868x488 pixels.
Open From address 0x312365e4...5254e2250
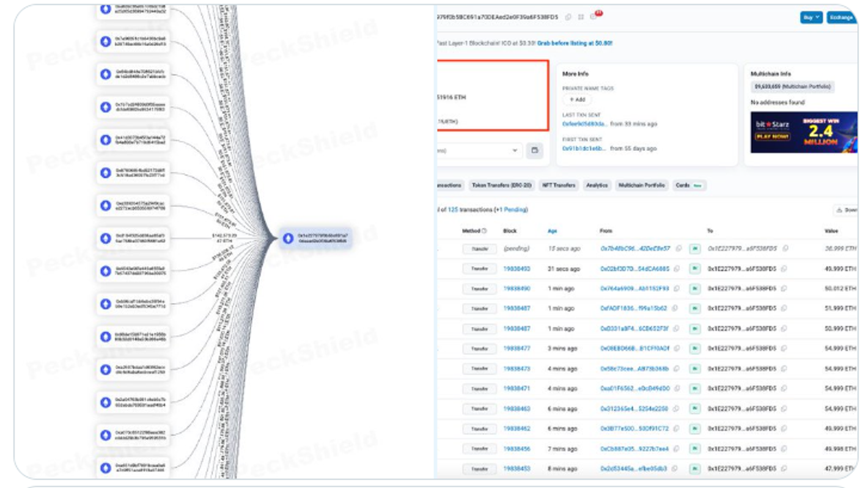pyautogui.click(x=634, y=409)
